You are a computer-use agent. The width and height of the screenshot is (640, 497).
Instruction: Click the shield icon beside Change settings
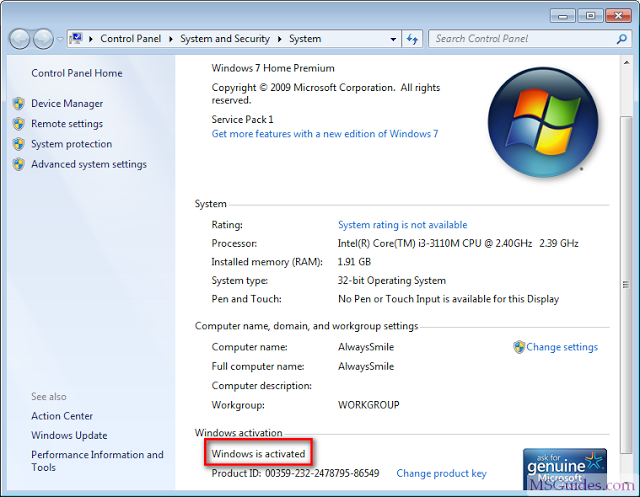pyautogui.click(x=519, y=347)
